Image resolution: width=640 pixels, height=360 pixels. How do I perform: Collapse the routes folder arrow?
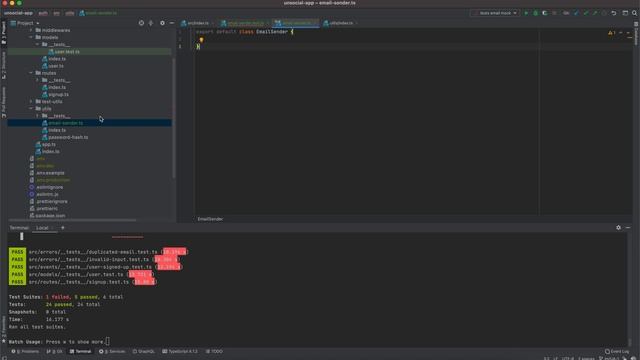click(x=31, y=73)
